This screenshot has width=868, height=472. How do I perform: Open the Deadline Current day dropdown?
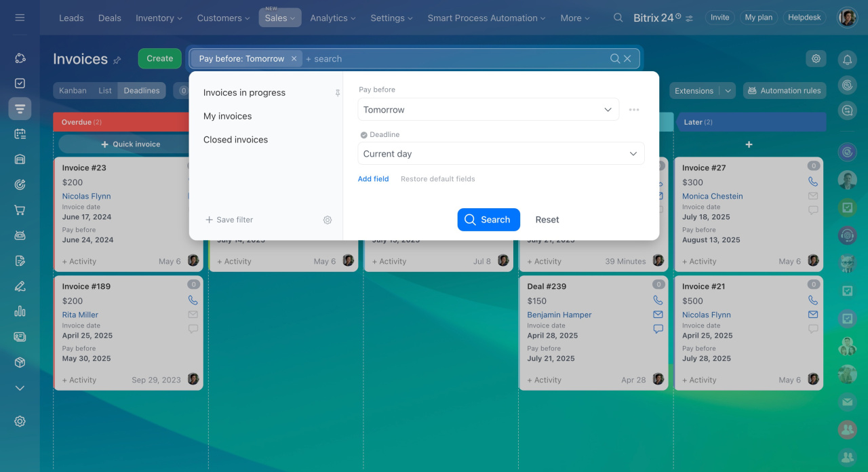pyautogui.click(x=633, y=154)
